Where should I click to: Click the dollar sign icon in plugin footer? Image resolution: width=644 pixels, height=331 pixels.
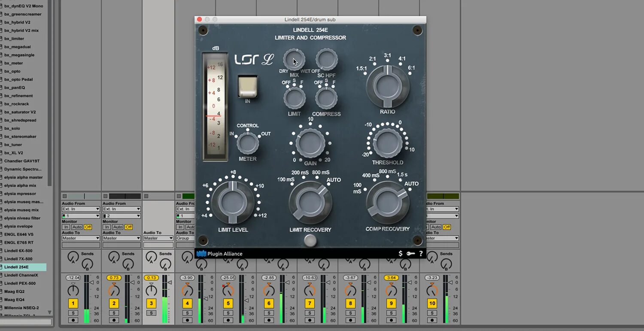pyautogui.click(x=401, y=253)
